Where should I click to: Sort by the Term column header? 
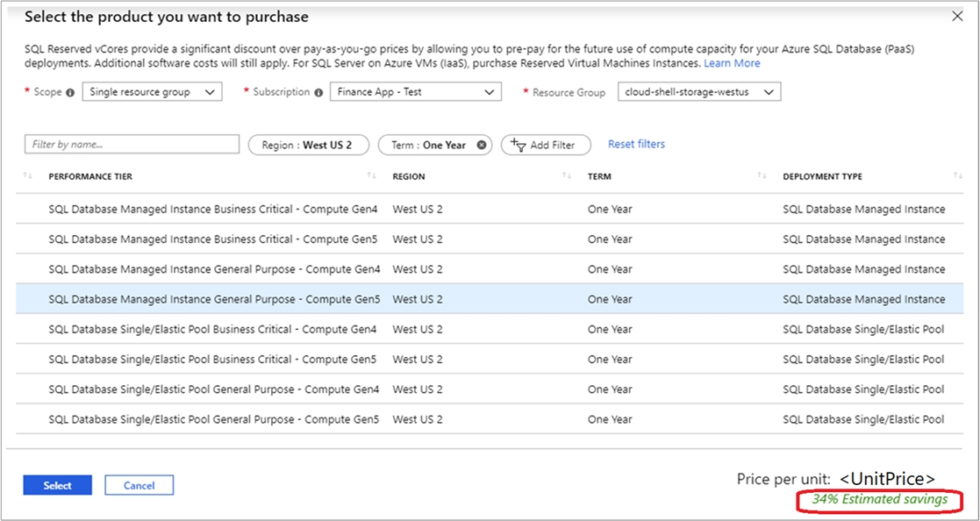point(600,177)
